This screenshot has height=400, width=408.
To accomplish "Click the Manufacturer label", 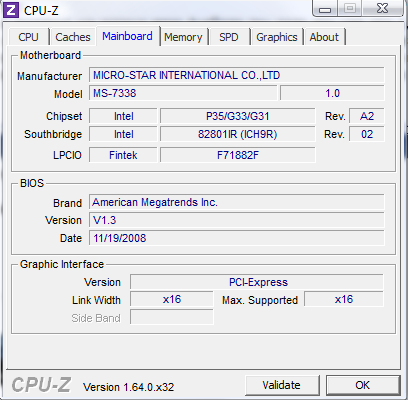I will pos(50,76).
